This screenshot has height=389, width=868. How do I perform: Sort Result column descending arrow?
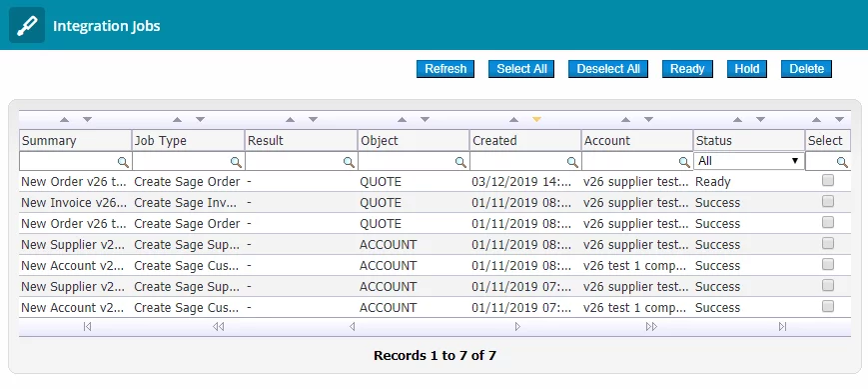pos(313,119)
